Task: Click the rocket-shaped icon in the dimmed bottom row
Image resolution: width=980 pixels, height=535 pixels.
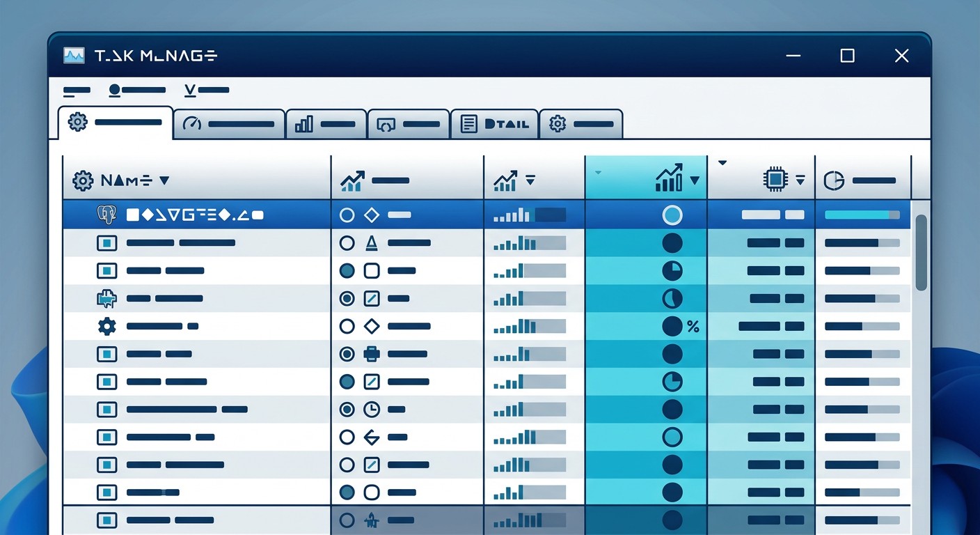Action: coord(371,520)
